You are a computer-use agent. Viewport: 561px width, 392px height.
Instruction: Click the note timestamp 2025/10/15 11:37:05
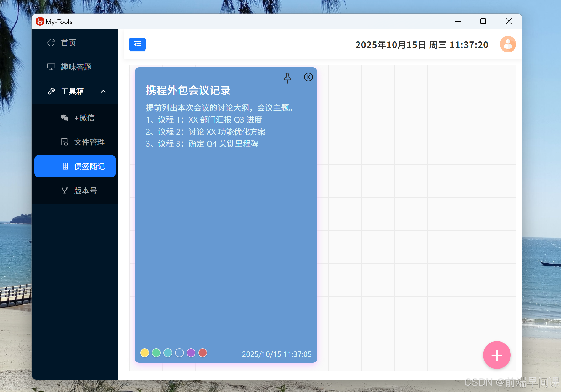(277, 354)
